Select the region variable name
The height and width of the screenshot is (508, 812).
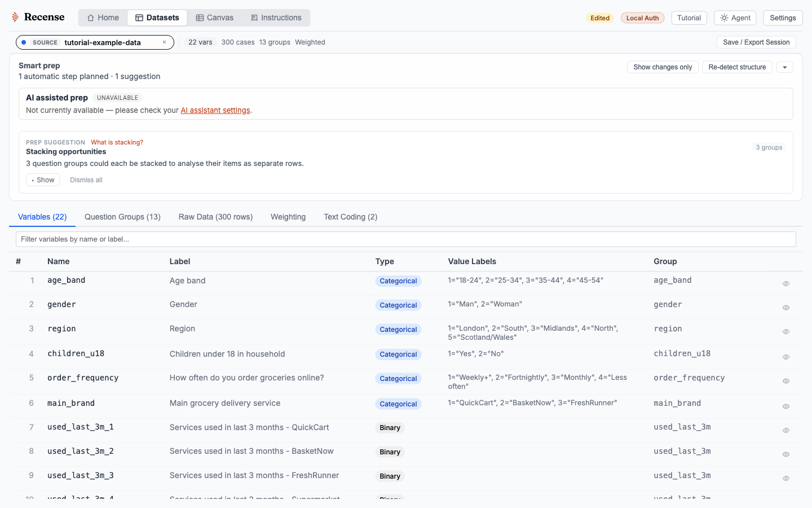pos(61,329)
